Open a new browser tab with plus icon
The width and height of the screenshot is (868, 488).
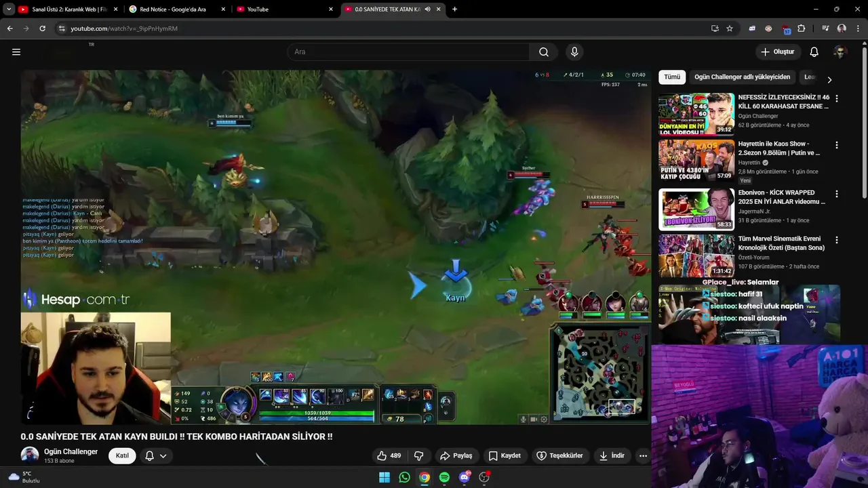tap(454, 9)
